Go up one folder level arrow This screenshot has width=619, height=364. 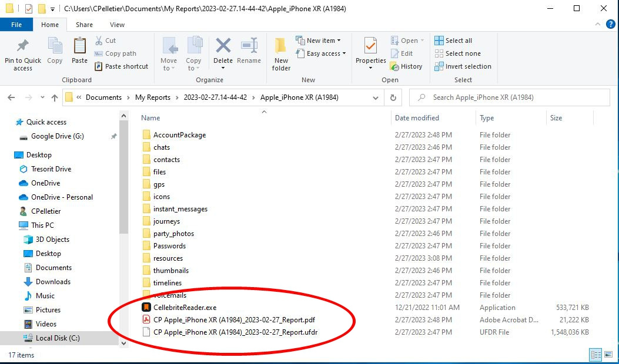click(55, 97)
